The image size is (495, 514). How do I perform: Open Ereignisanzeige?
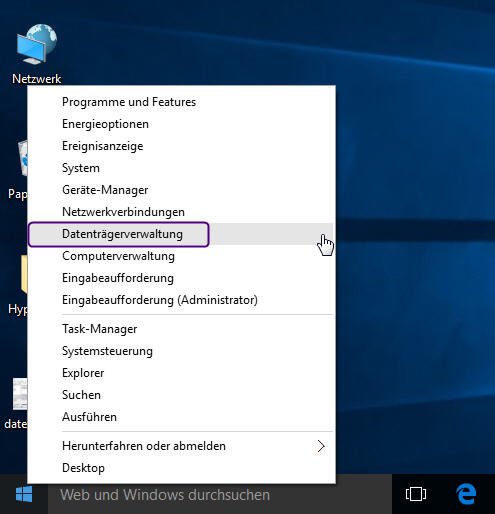pyautogui.click(x=181, y=146)
